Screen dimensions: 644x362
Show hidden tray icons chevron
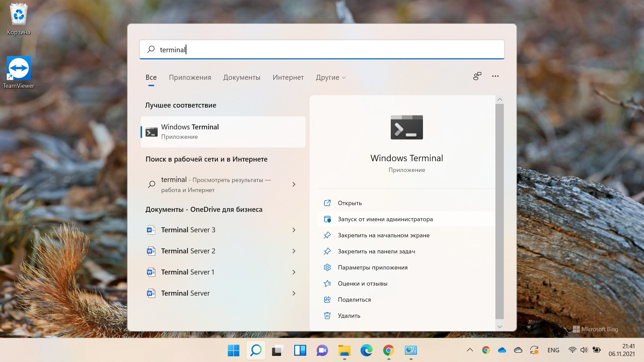(470, 350)
